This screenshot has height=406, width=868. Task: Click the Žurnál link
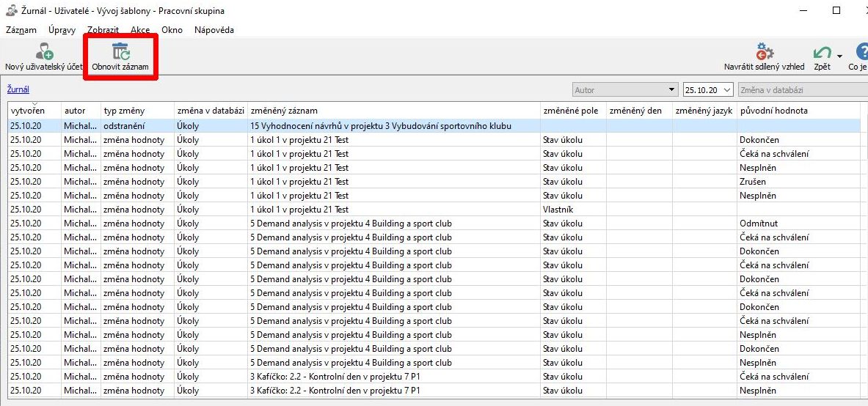[18, 89]
